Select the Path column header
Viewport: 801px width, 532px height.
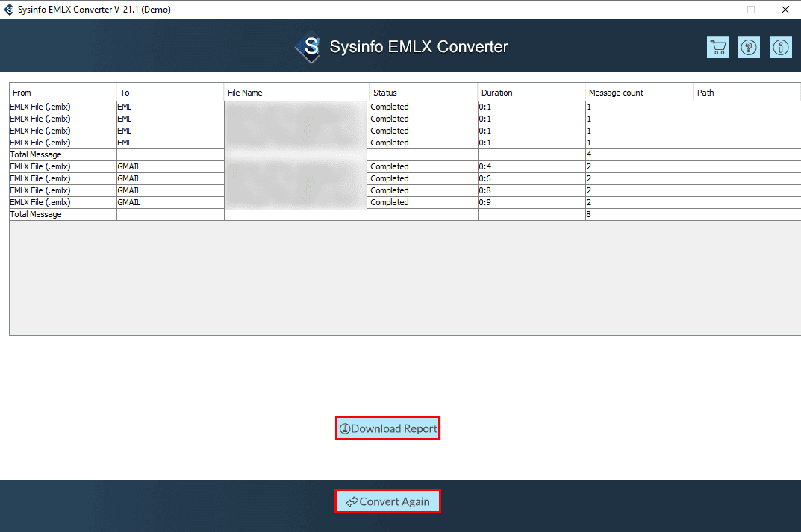pyautogui.click(x=747, y=93)
